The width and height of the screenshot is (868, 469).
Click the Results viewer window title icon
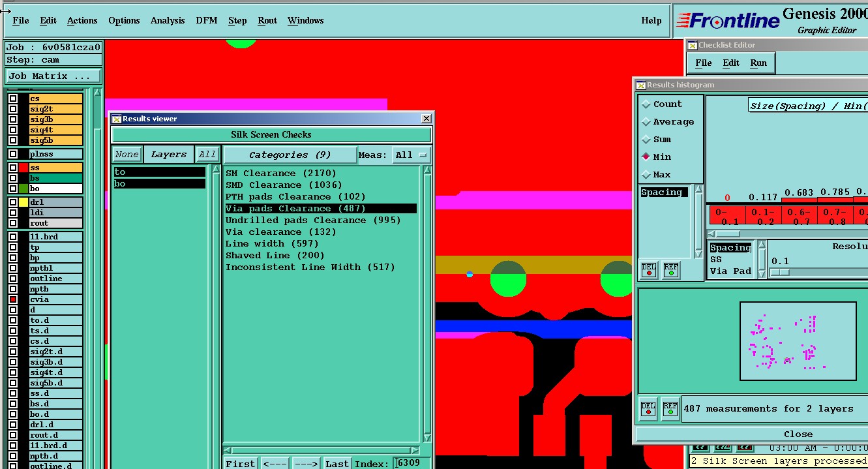click(117, 119)
